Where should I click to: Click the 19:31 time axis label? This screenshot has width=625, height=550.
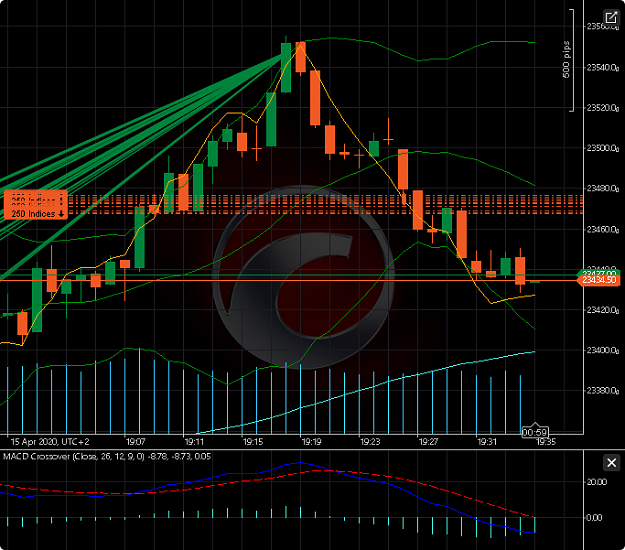487,442
